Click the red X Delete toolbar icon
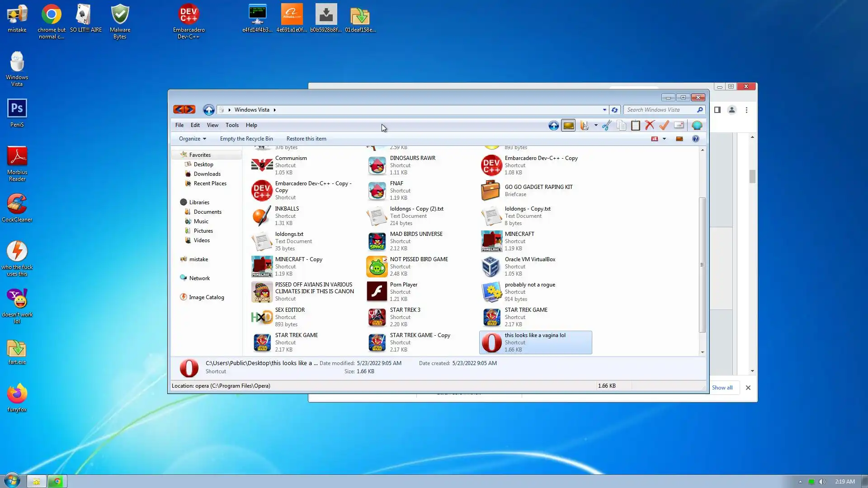The width and height of the screenshot is (868, 488). point(650,126)
